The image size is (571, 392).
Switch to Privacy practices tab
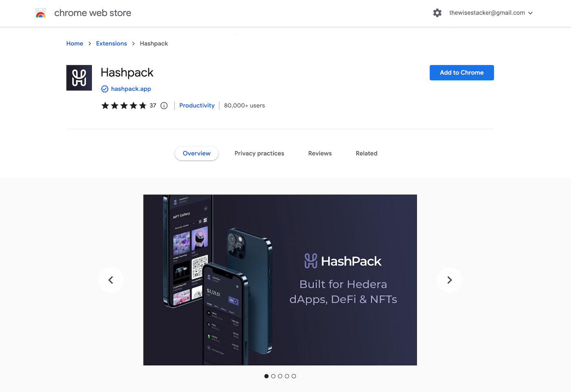259,153
